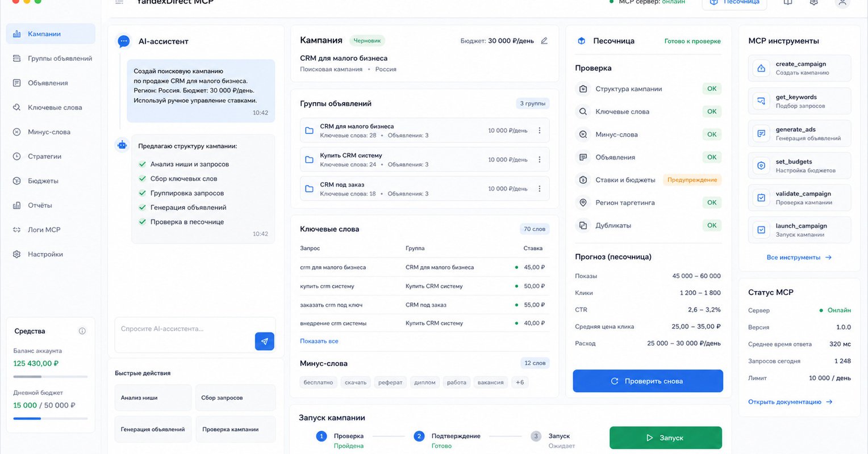Click Генерация объявлений quick action

click(153, 430)
